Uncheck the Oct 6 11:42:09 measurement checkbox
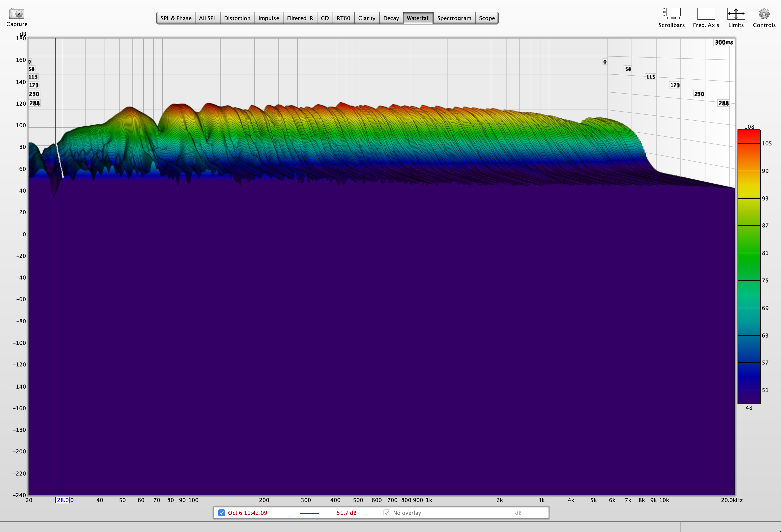 pyautogui.click(x=221, y=513)
